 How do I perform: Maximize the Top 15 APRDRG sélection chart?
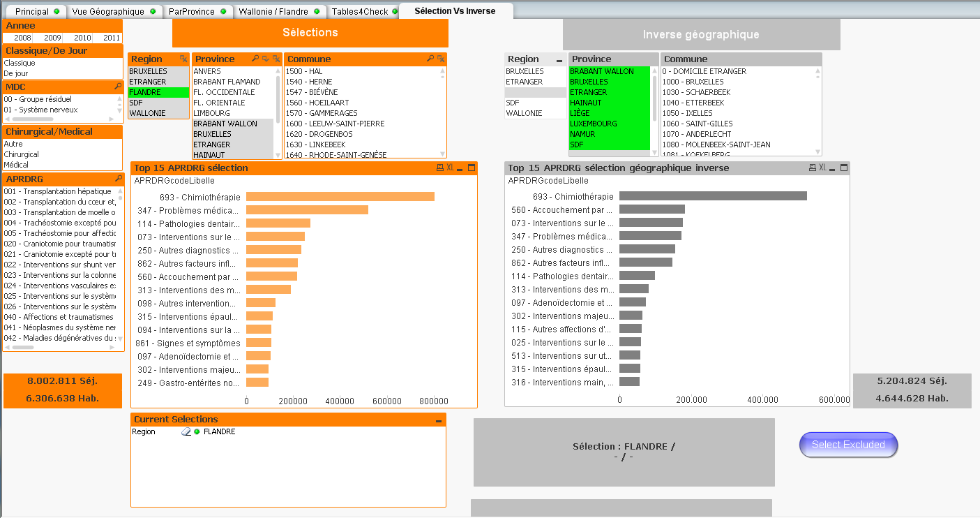472,168
